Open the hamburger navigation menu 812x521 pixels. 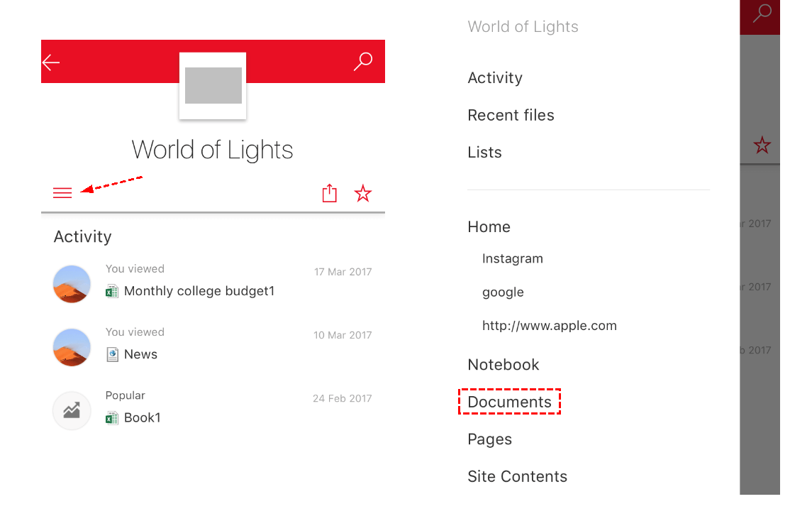62,192
